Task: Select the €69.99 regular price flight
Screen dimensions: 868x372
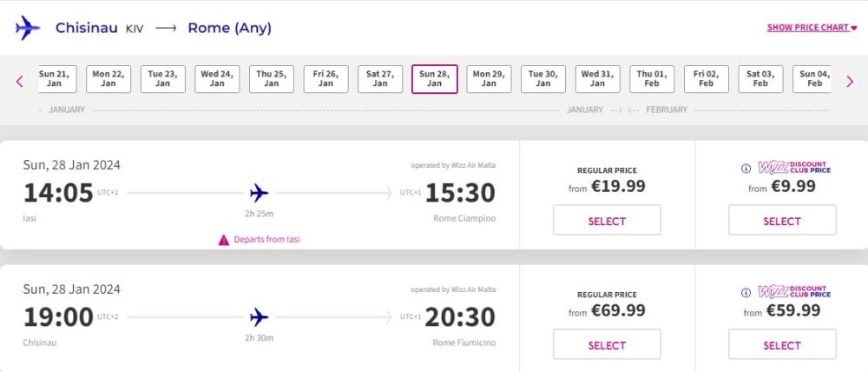Action: [x=607, y=345]
